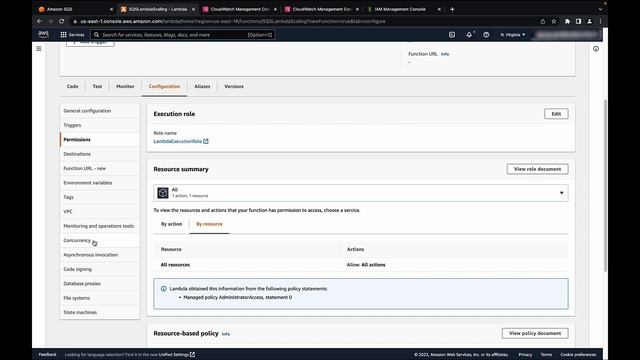The image size is (640, 360).
Task: Switch to the Monitor tab
Action: [125, 87]
